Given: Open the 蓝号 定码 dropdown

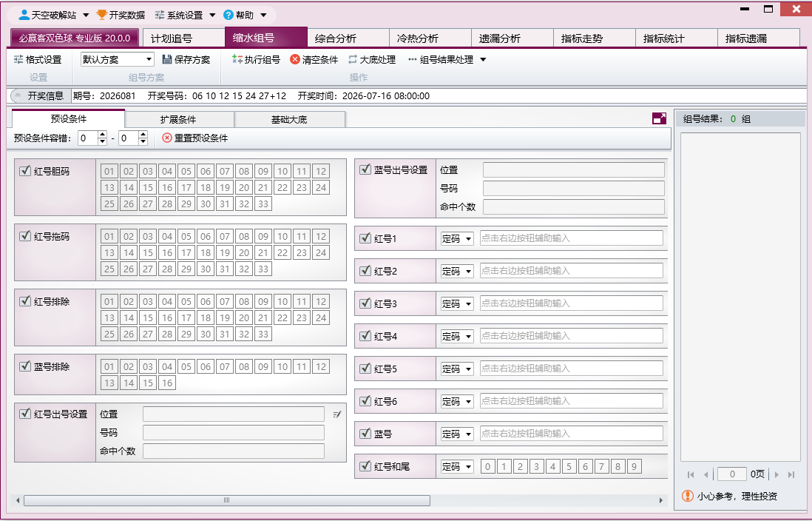Looking at the screenshot, I should click(457, 434).
